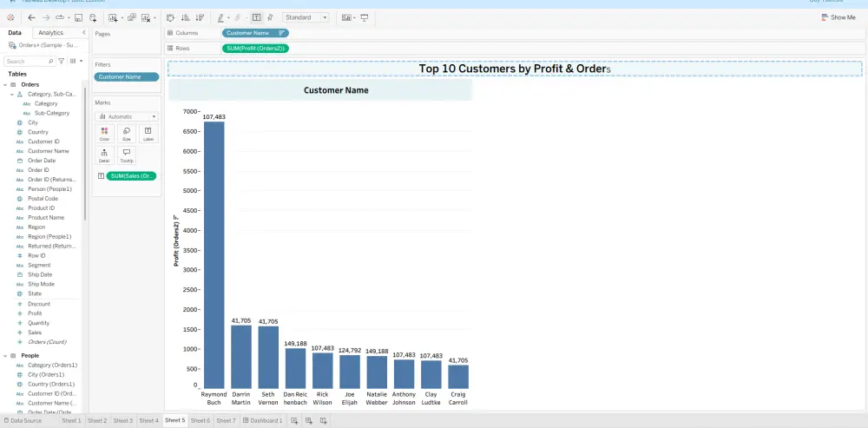The image size is (868, 428).
Task: Toggle the Show Mark Labels icon
Action: (x=257, y=17)
